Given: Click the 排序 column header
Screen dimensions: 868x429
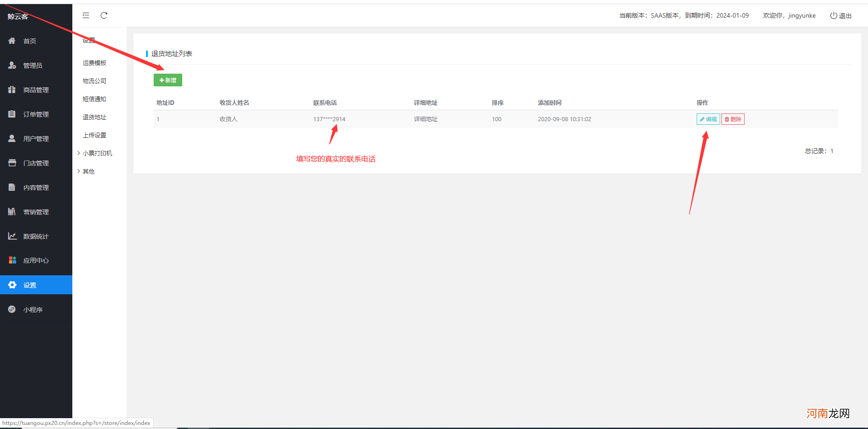Looking at the screenshot, I should pyautogui.click(x=498, y=103).
